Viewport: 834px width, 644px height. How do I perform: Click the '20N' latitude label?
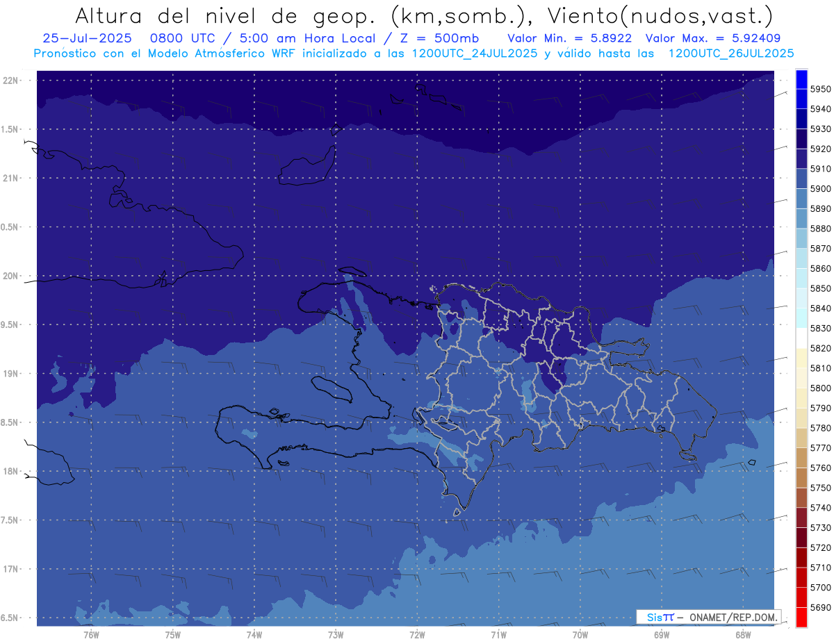tap(10, 276)
